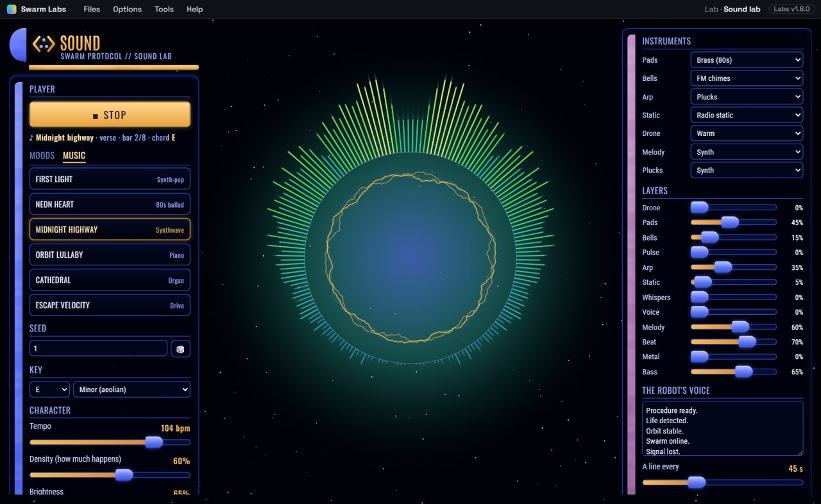Click the Density slider
This screenshot has height=504, width=821.
pos(110,475)
